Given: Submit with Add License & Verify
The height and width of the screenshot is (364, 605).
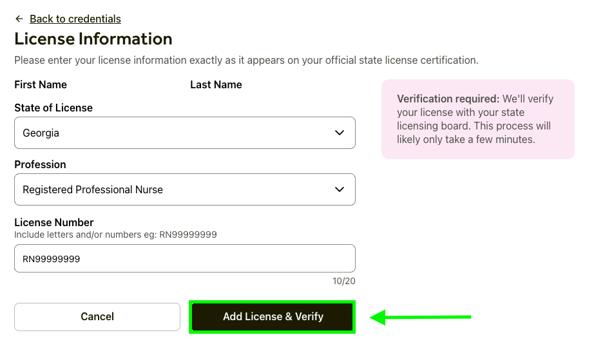Looking at the screenshot, I should (273, 316).
